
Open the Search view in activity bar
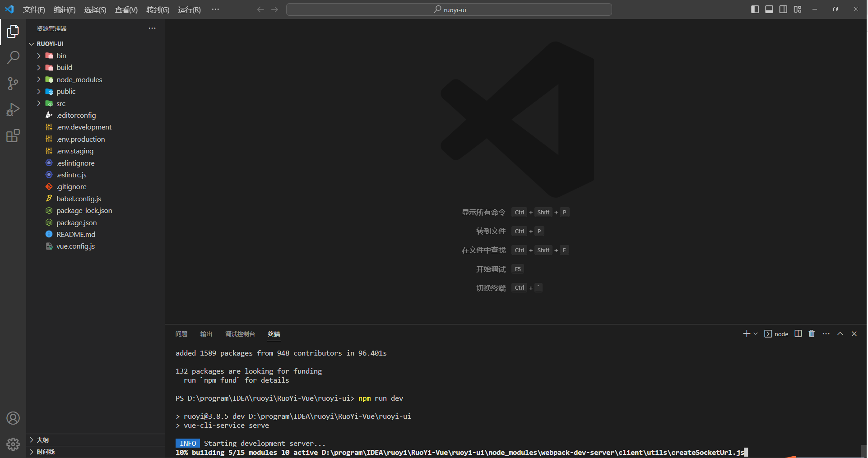[13, 57]
